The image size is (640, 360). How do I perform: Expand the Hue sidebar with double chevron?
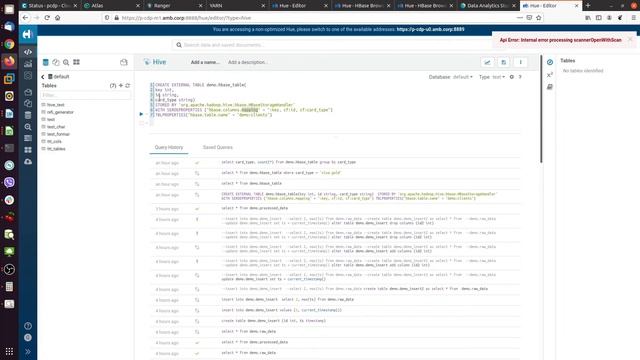pos(28,351)
